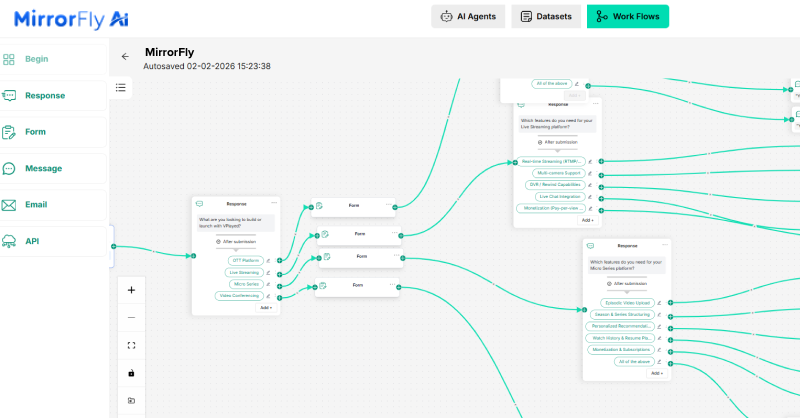Click the edit pencil next to Episodic Video Upload
The width and height of the screenshot is (800, 418).
660,302
